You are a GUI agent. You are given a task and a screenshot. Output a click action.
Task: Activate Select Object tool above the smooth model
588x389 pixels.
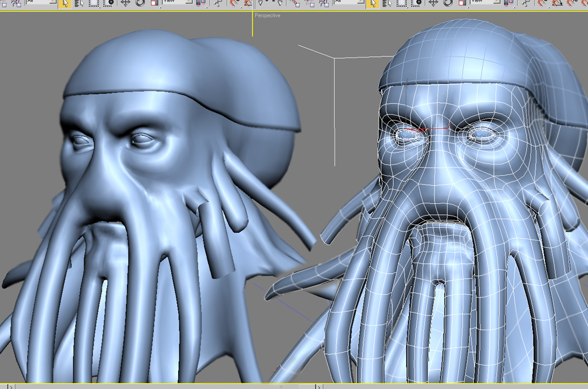click(x=65, y=4)
